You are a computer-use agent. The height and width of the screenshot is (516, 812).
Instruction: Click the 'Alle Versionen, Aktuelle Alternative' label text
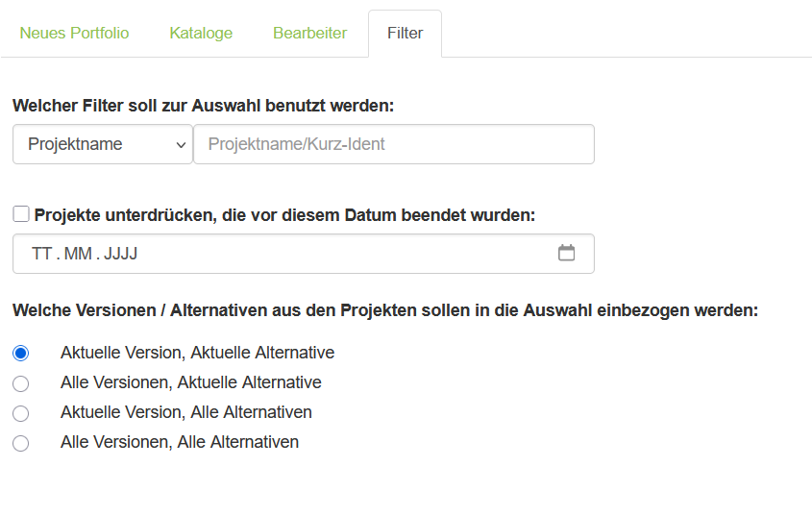(x=190, y=382)
